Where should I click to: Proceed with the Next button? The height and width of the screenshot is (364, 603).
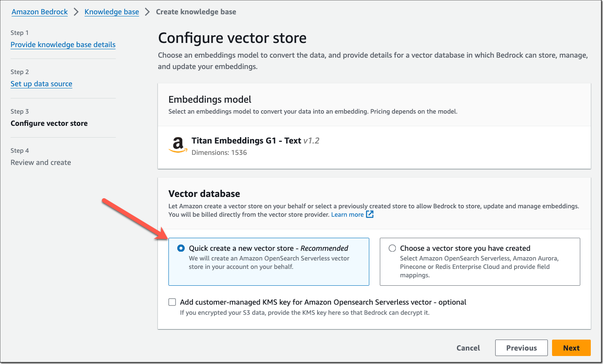click(x=571, y=348)
